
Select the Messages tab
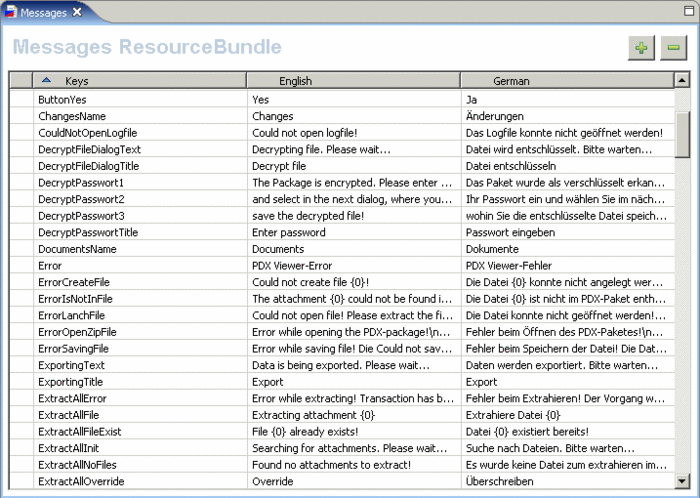(x=44, y=12)
